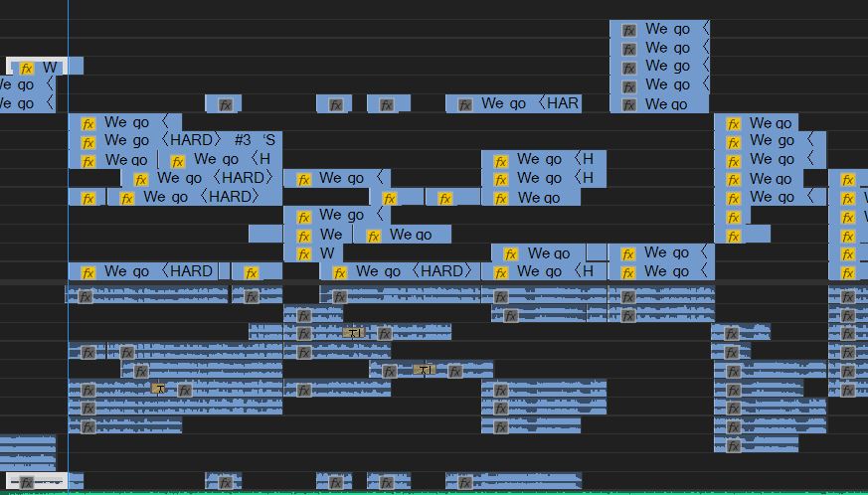Select the narrow half-width audio transition marker
This screenshot has width=868, height=495.
158,388
